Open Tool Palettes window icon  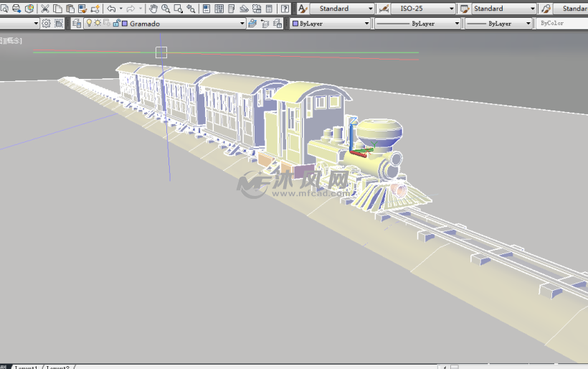coord(232,9)
